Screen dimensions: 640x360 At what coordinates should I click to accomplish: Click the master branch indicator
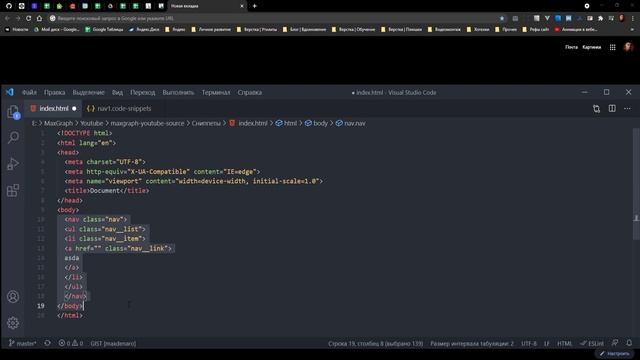click(x=22, y=343)
